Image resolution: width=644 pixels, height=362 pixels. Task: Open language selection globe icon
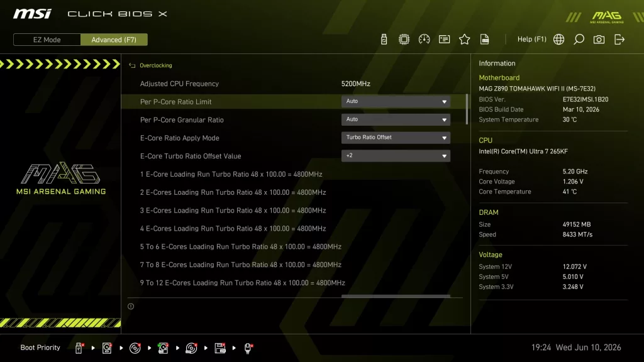(x=558, y=40)
